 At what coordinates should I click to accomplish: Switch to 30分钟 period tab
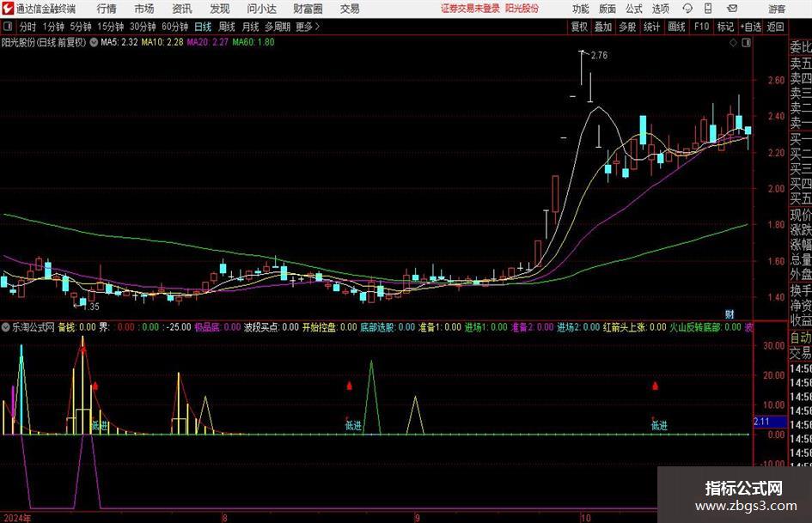click(x=143, y=27)
